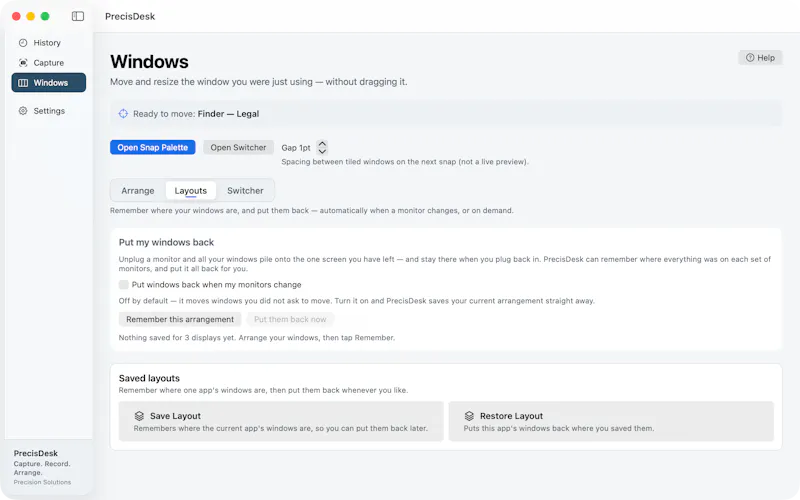Click the green full-screen window button
Screen dimensions: 800x500
(x=45, y=16)
